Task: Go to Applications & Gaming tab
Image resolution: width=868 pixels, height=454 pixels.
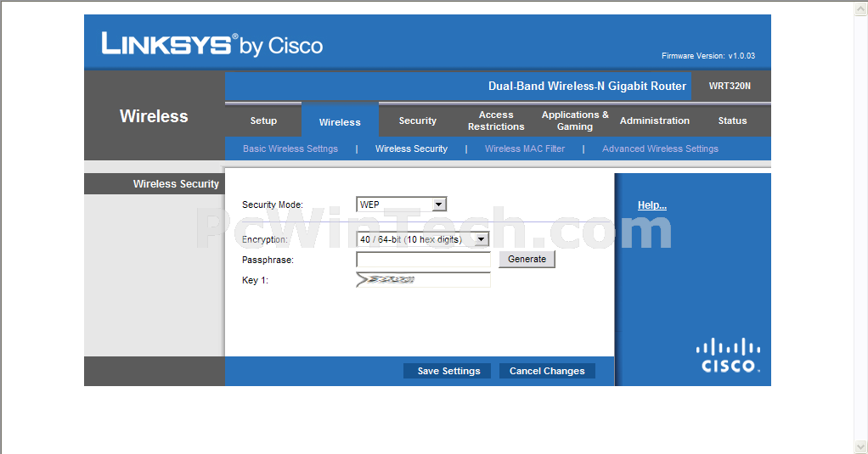Action: coord(575,121)
